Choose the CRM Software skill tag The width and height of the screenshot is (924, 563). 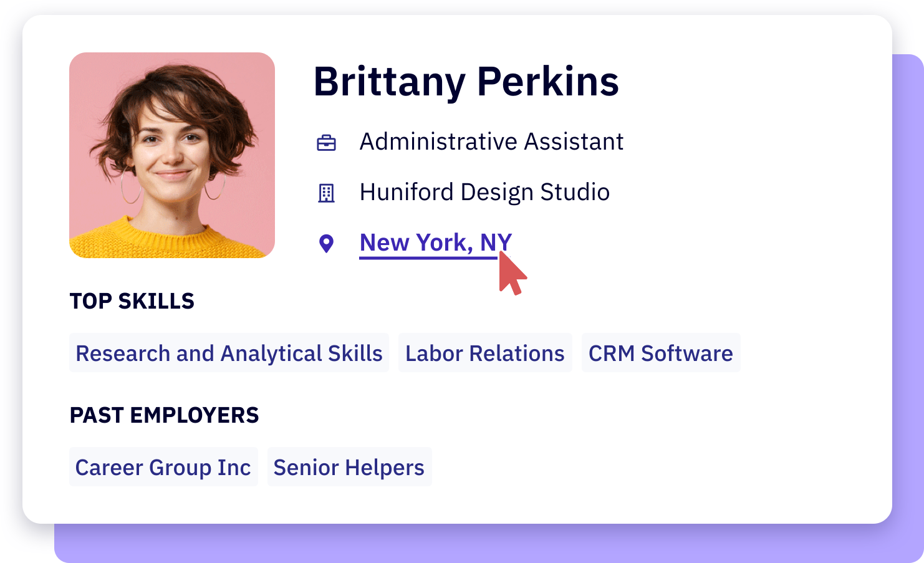(x=660, y=353)
